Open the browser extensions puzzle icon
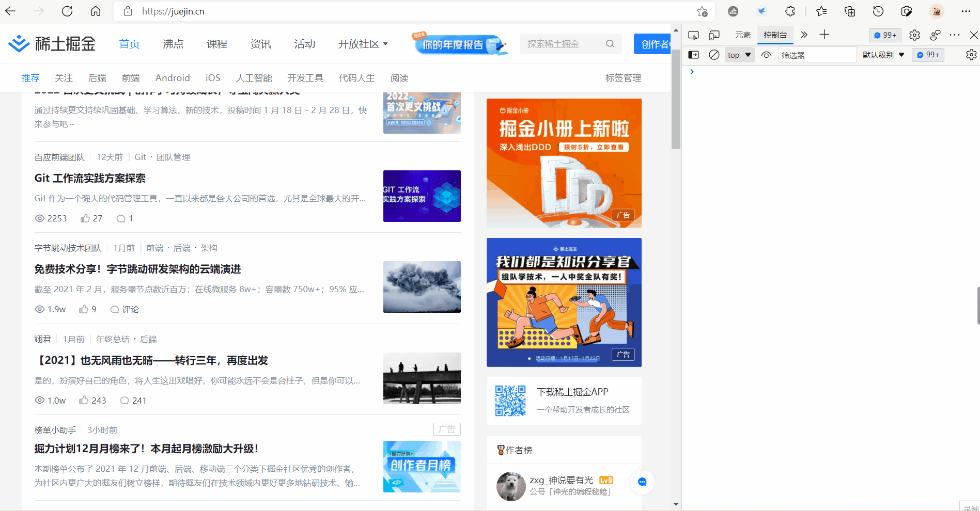 790,11
